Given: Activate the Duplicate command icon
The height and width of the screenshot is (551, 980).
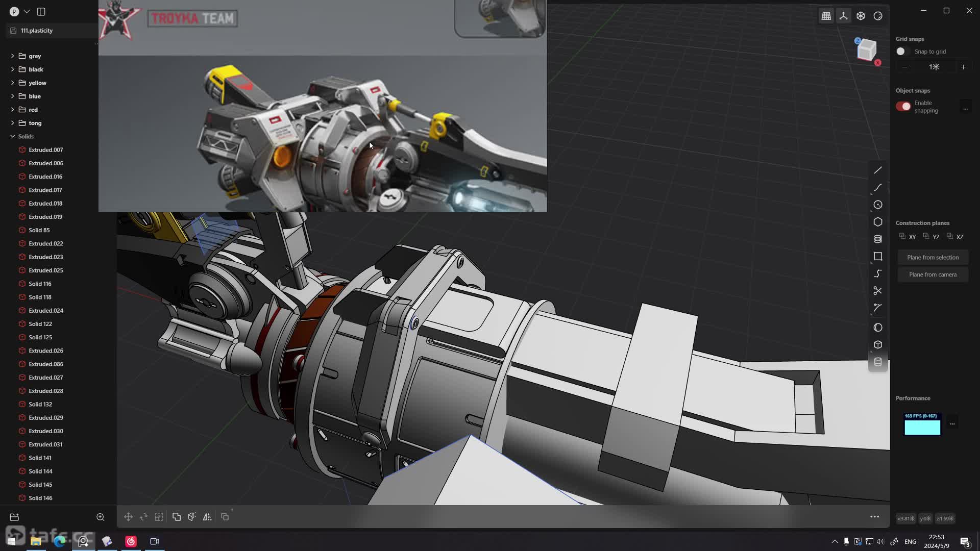Looking at the screenshot, I should (x=225, y=517).
